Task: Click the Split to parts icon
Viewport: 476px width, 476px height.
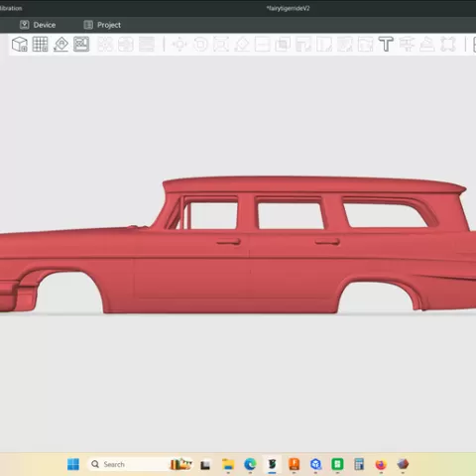Action: coord(126,45)
